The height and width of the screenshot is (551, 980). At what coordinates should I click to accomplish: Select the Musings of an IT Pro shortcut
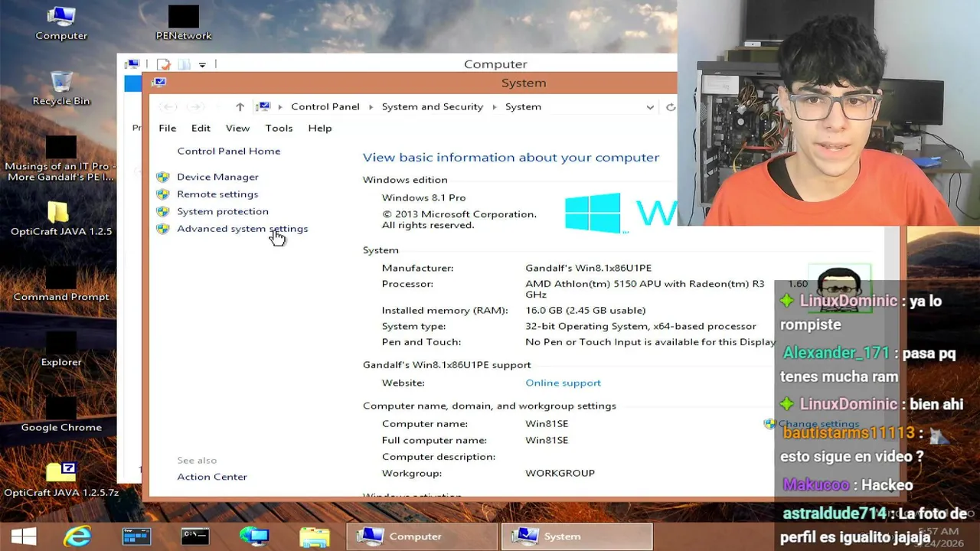(x=61, y=159)
